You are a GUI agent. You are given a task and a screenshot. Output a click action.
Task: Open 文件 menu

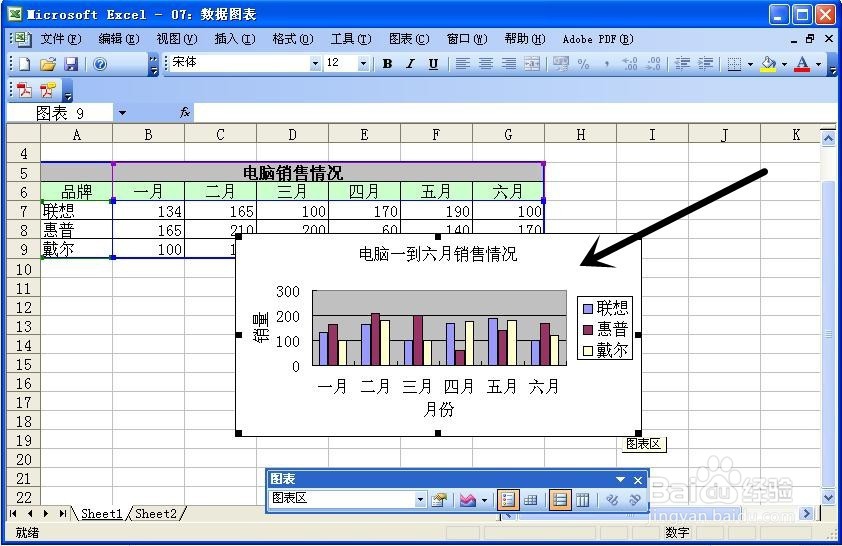click(61, 39)
